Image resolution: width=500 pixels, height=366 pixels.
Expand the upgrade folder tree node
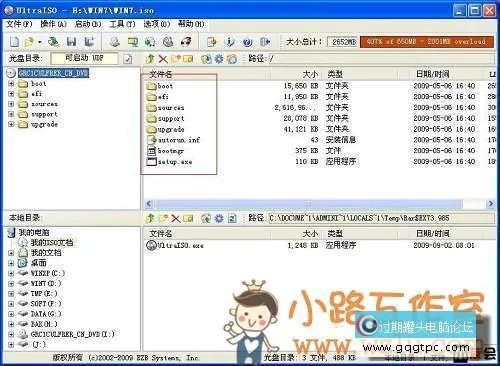pos(11,124)
